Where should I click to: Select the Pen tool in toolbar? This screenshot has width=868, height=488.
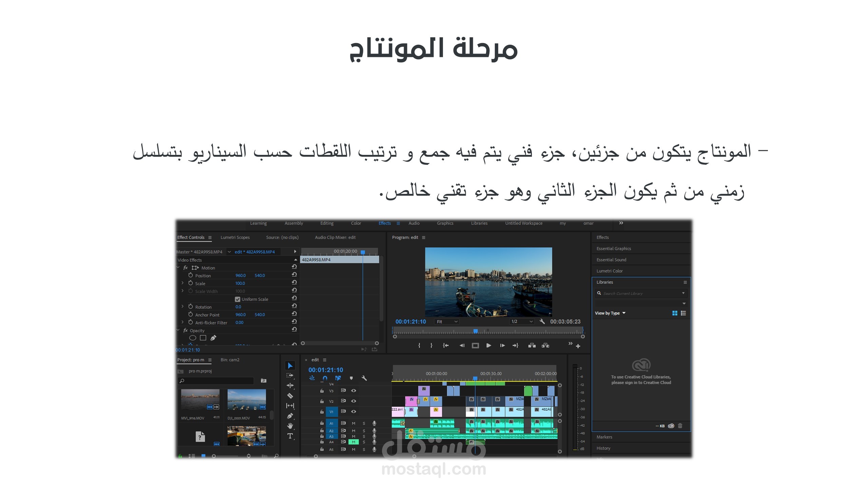point(290,416)
